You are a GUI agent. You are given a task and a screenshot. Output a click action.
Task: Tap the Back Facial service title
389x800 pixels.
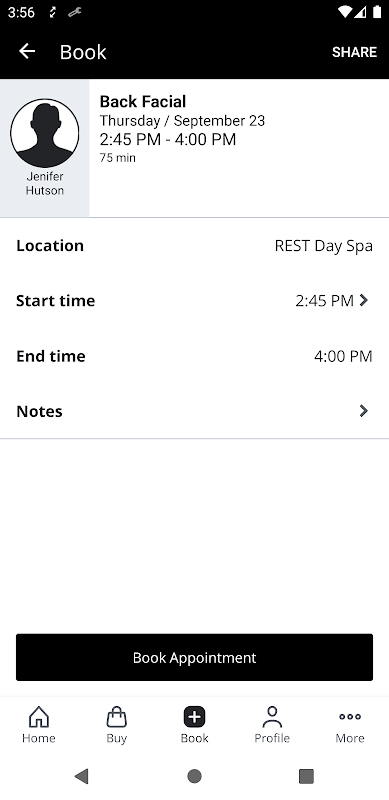point(143,102)
